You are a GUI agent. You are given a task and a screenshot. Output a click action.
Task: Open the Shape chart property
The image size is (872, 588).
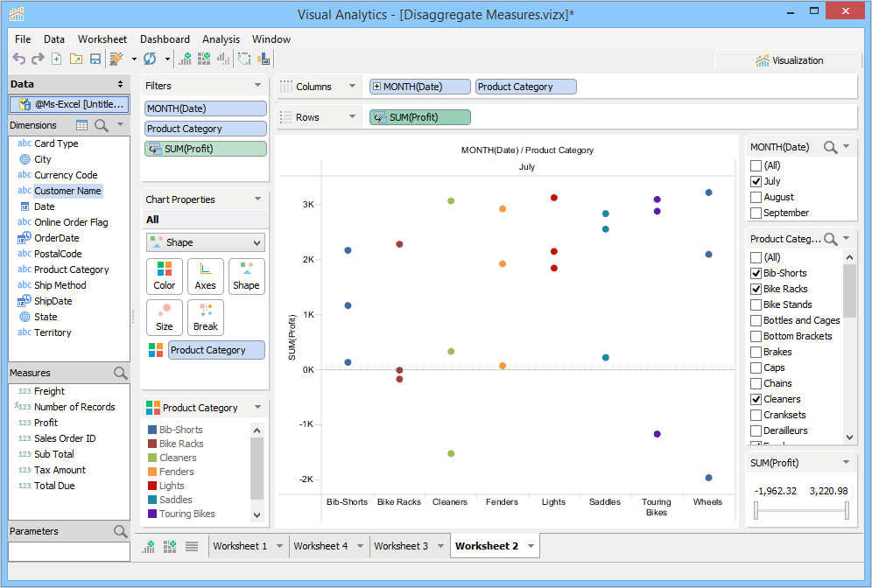[246, 276]
